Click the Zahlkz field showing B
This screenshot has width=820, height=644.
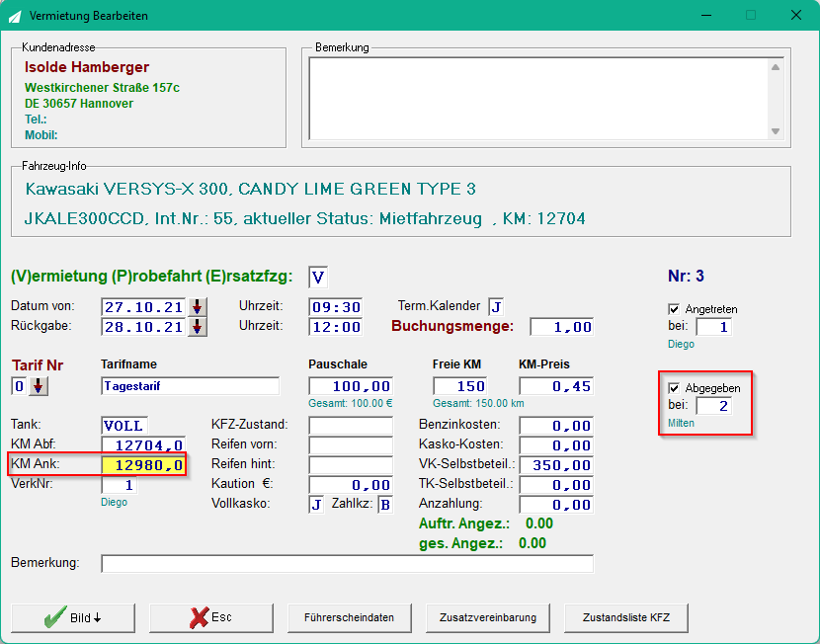[385, 505]
